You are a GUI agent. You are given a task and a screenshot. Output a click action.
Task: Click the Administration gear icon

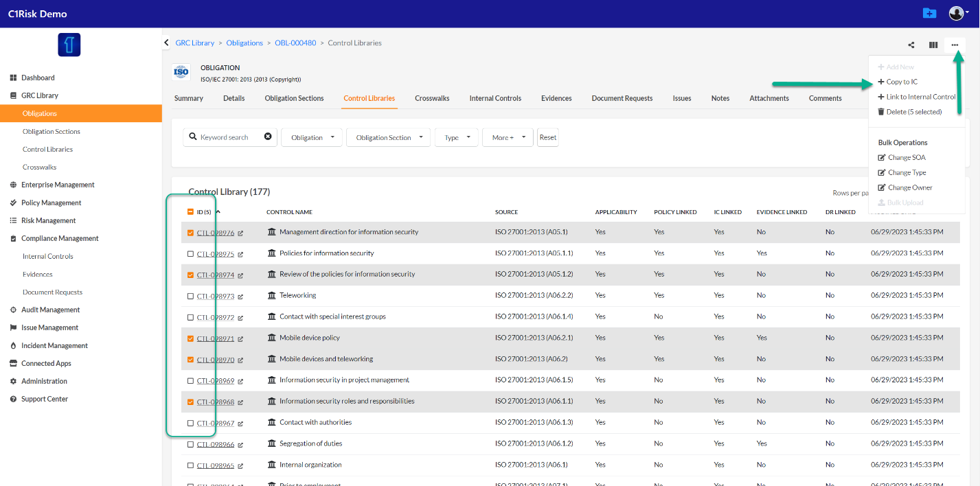(14, 381)
